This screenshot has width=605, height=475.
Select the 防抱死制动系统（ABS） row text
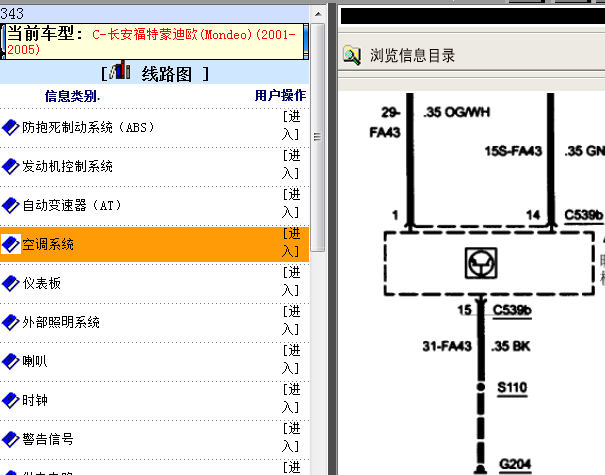pyautogui.click(x=88, y=127)
